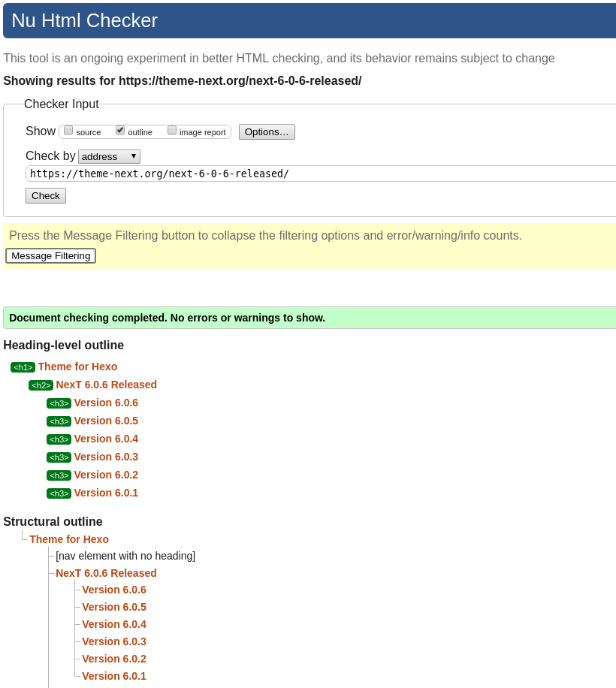
Task: Click the 'Showing results for' heading text
Action: [183, 80]
